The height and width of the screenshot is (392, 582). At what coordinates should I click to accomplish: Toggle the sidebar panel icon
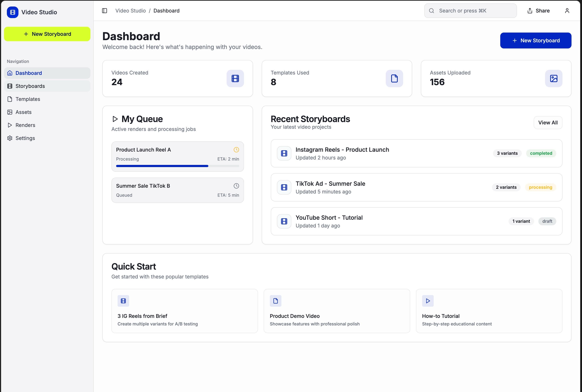point(105,11)
